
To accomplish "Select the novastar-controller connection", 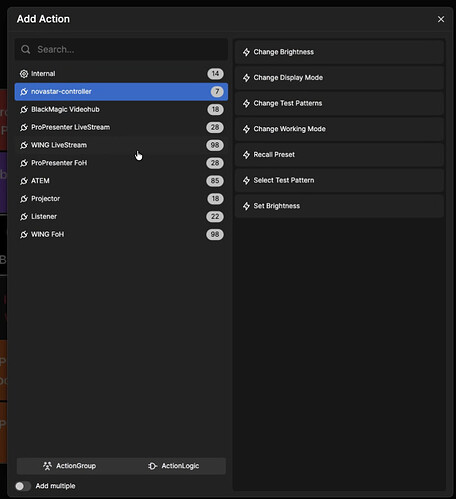I will point(121,92).
